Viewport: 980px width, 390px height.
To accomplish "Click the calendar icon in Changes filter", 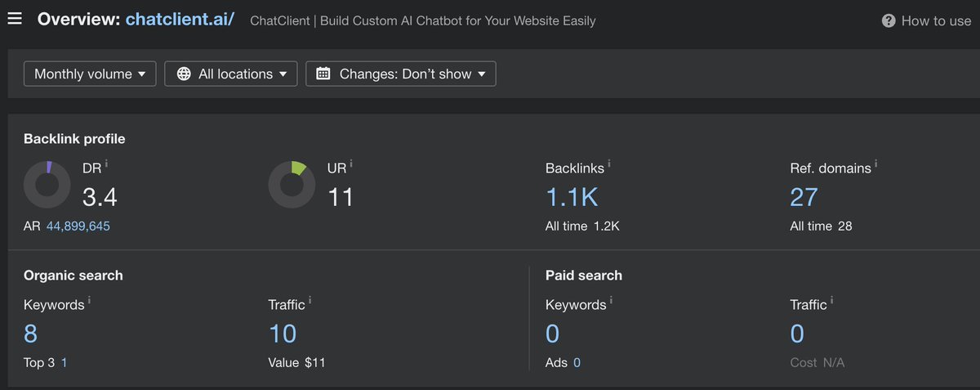I will click(x=323, y=74).
